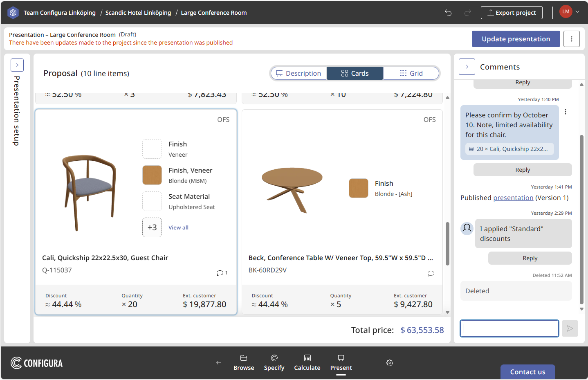Reply to the October 10 confirmation comment

(x=523, y=170)
